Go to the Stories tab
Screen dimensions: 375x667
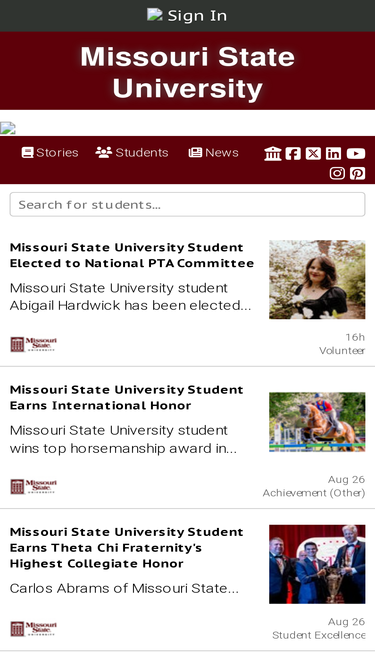click(50, 152)
